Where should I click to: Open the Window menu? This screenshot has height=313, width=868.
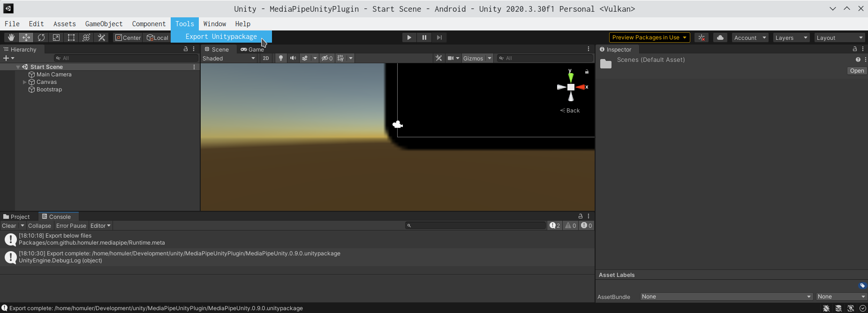(215, 24)
